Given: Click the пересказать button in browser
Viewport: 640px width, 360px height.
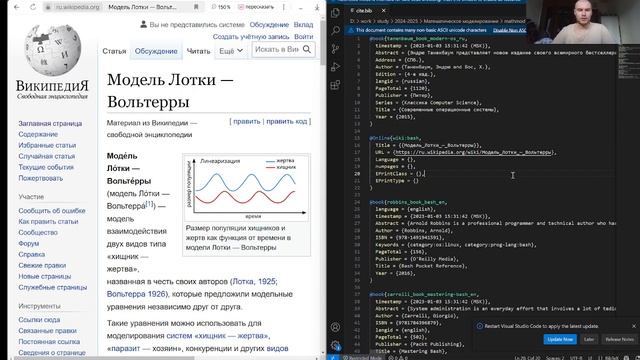Looking at the screenshot, I should click(x=256, y=7).
